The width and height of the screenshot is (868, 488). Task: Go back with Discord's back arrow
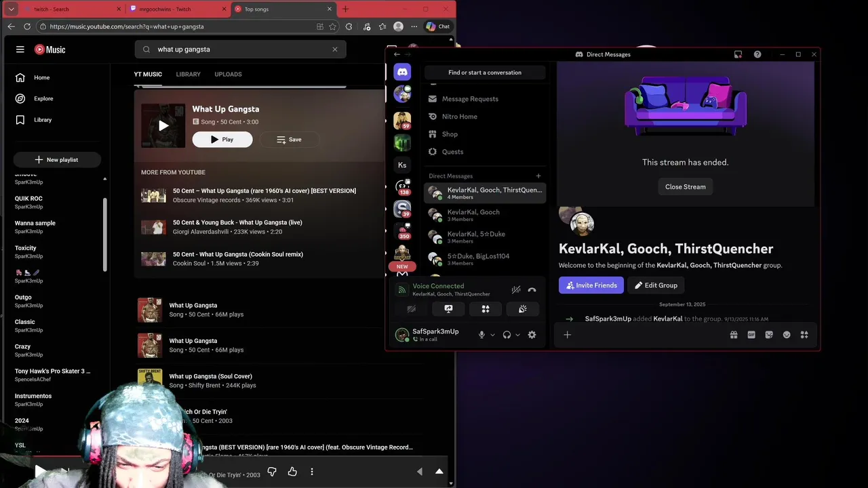397,54
